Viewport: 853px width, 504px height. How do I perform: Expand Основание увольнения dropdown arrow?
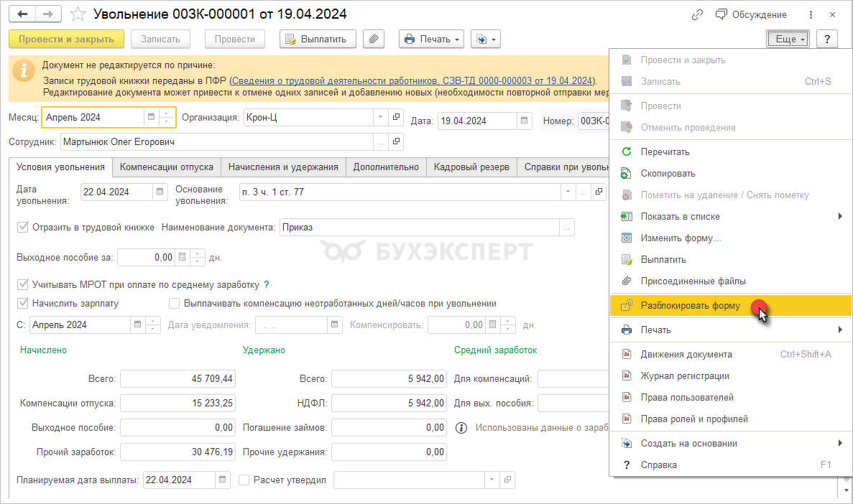568,192
